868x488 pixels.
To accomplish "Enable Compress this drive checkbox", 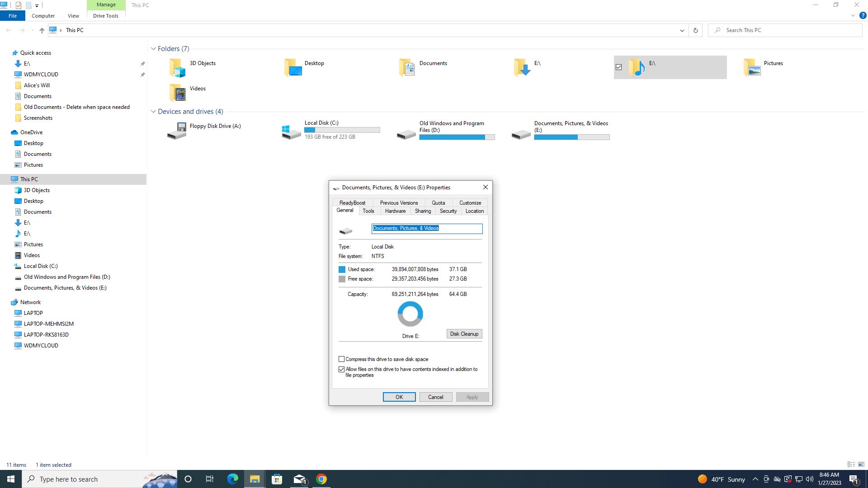I will tap(342, 359).
